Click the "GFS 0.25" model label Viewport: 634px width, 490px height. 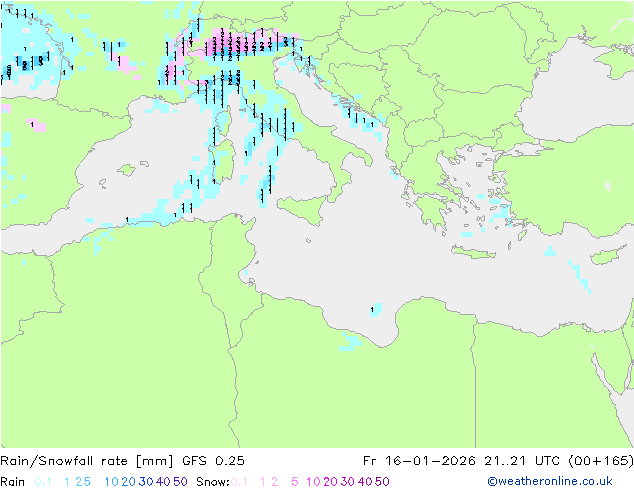(213, 461)
